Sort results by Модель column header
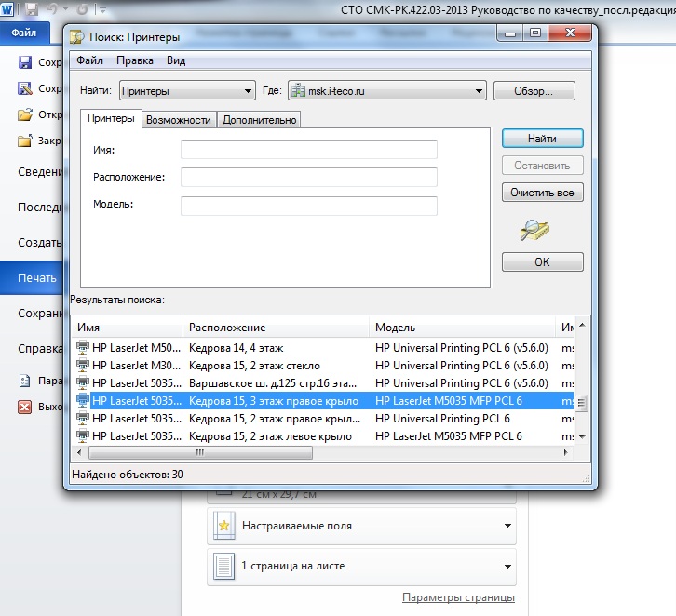The height and width of the screenshot is (616, 676). 462,328
